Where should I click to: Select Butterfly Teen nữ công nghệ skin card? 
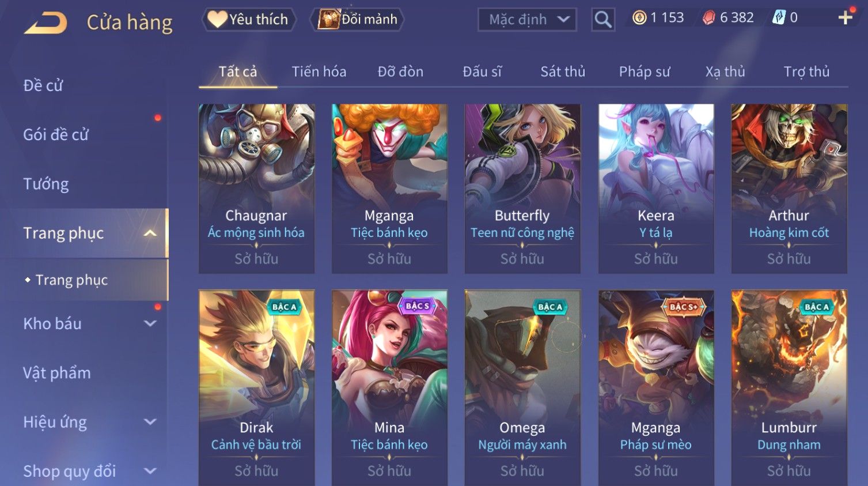[522, 189]
